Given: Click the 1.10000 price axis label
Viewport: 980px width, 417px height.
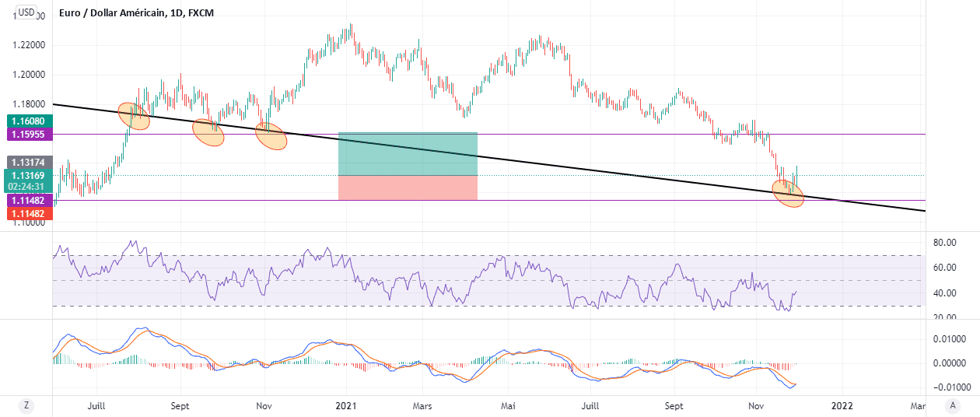Looking at the screenshot, I should coord(30,223).
